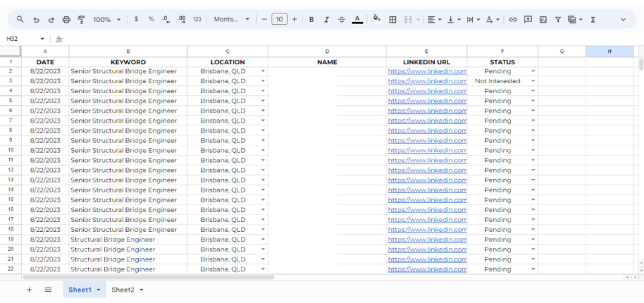The width and height of the screenshot is (644, 303).
Task: Format selection as percent
Action: 151,19
